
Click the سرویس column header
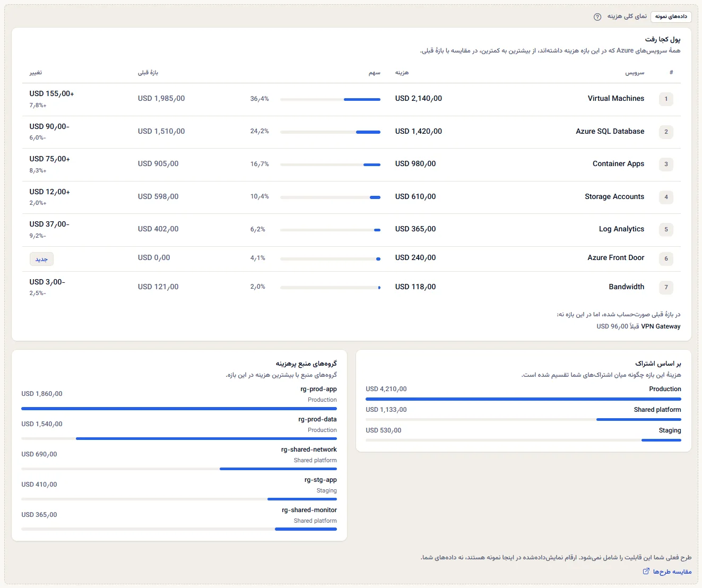[x=635, y=73]
